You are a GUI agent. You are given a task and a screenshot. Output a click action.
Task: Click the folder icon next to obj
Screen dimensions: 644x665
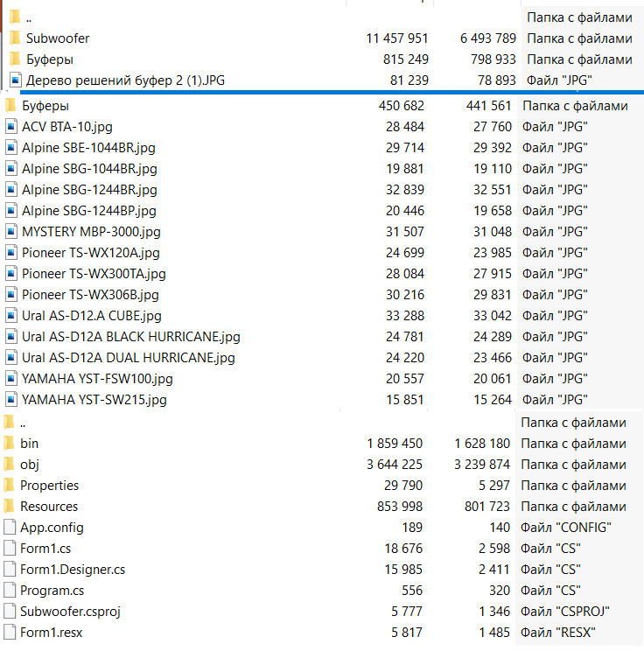point(10,465)
